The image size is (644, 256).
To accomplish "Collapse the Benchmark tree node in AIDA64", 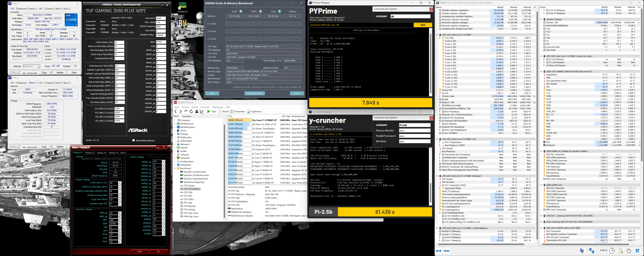I will pos(175,168).
